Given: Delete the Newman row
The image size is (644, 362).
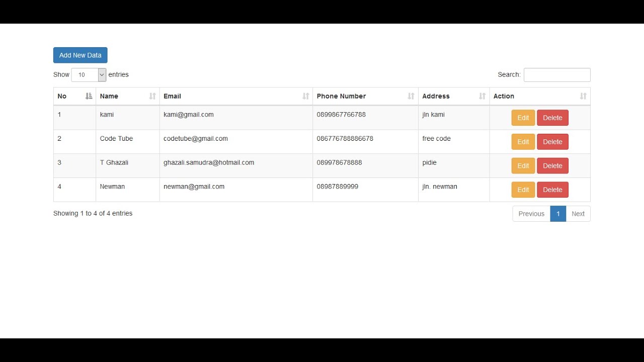Looking at the screenshot, I should pyautogui.click(x=552, y=190).
